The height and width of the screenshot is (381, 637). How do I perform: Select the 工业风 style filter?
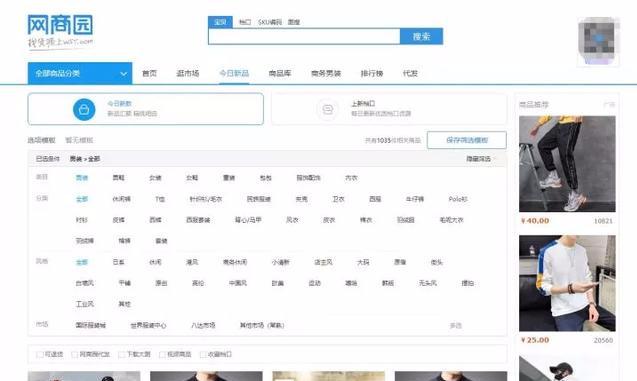(85, 304)
